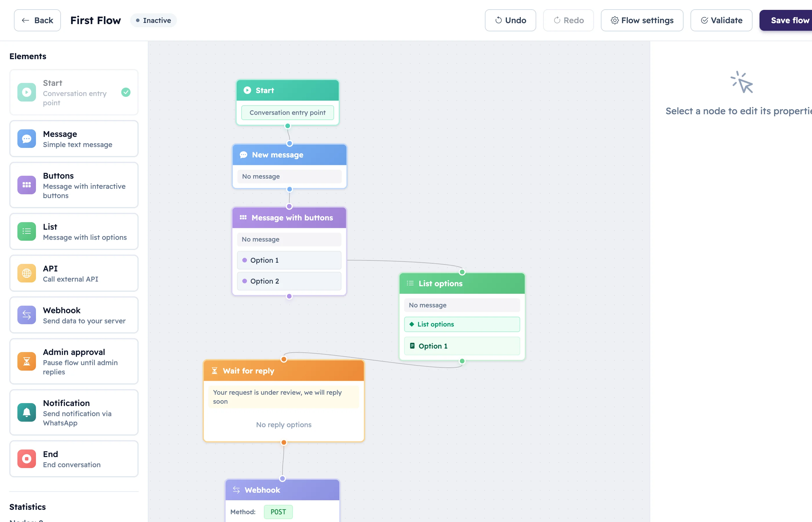Image resolution: width=812 pixels, height=522 pixels.
Task: Select the Notification element card
Action: coord(74,412)
